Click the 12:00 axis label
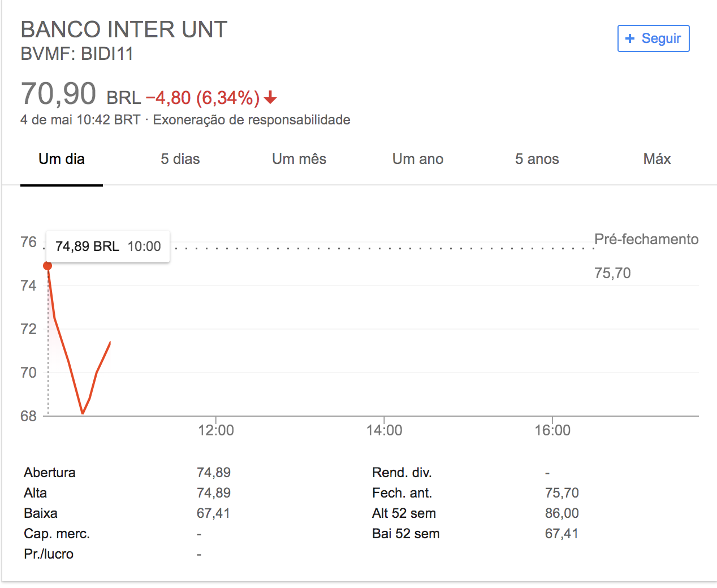 [x=216, y=430]
